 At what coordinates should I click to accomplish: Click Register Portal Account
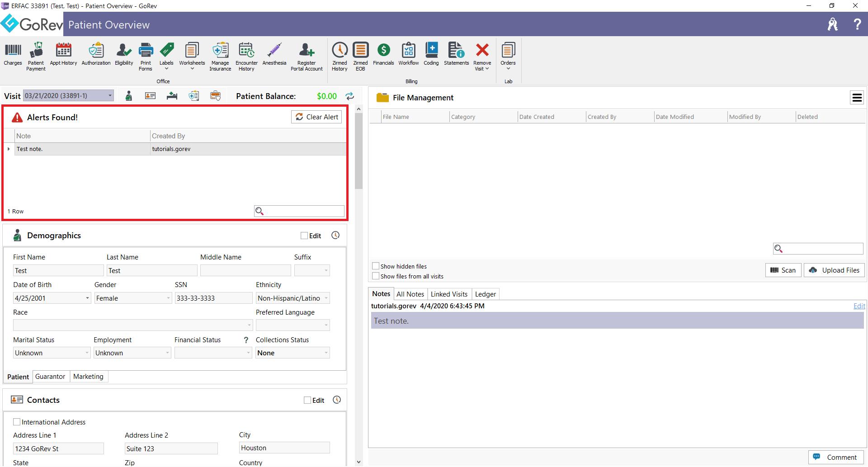pos(307,57)
